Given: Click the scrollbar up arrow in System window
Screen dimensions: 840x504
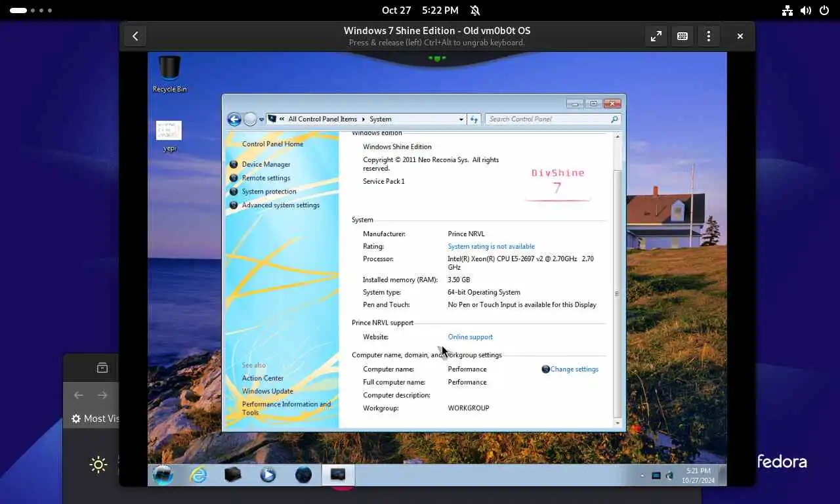Looking at the screenshot, I should (x=618, y=137).
